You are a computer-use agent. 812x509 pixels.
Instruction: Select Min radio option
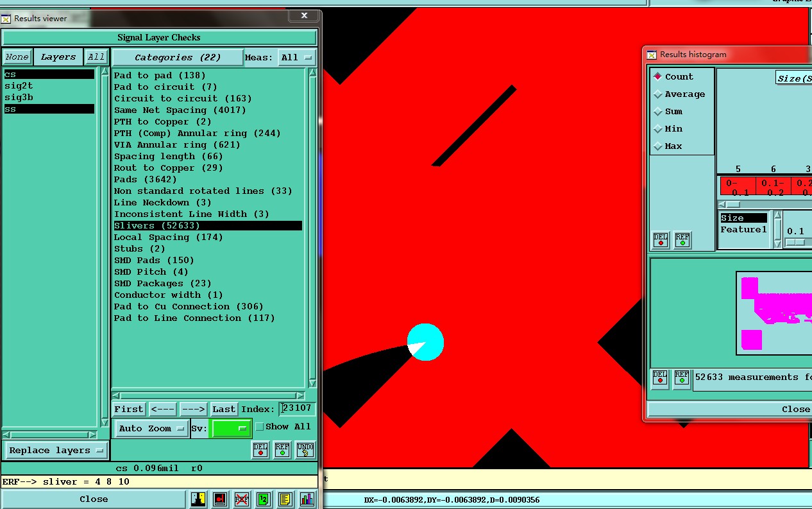pyautogui.click(x=668, y=128)
